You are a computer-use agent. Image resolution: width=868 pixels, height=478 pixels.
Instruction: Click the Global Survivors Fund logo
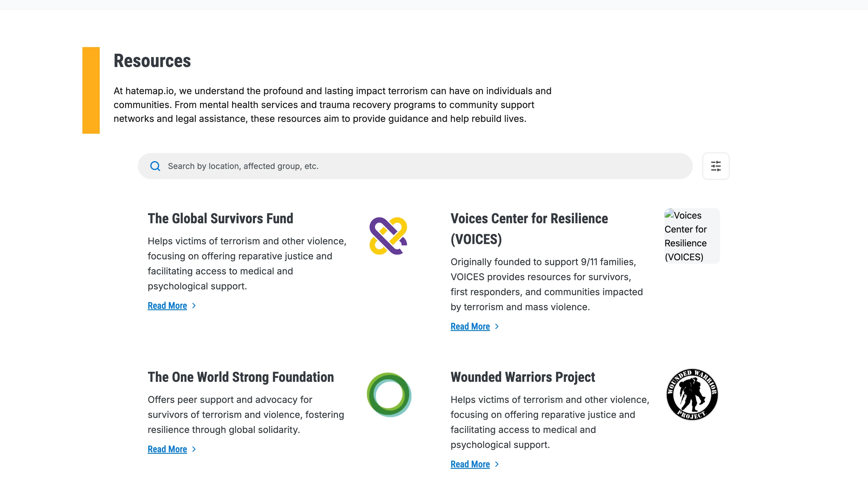click(388, 236)
